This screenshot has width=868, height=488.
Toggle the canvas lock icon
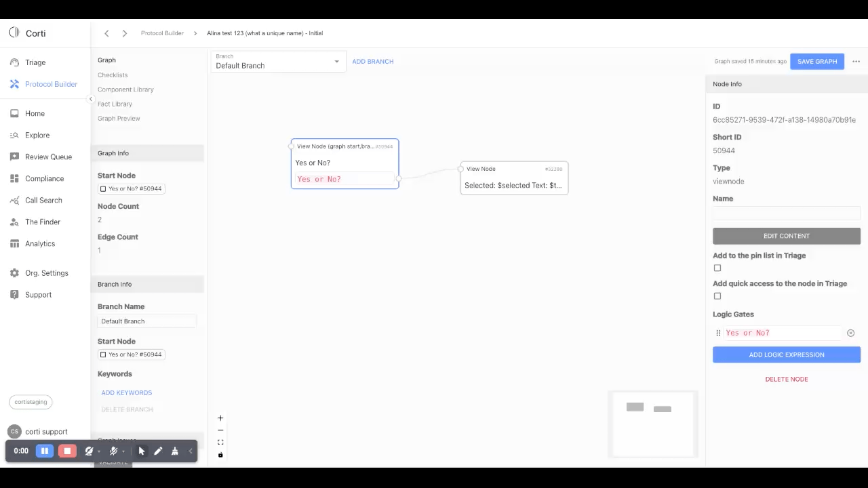(x=220, y=455)
